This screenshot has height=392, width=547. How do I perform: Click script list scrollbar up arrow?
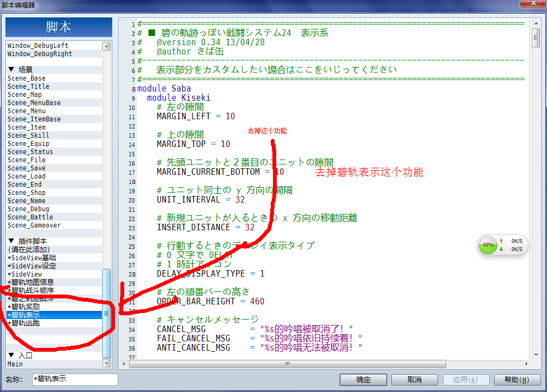click(107, 46)
